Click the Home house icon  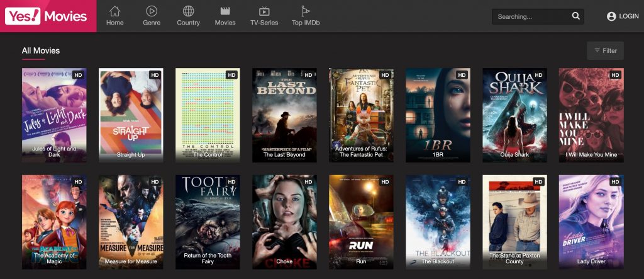[x=114, y=11]
